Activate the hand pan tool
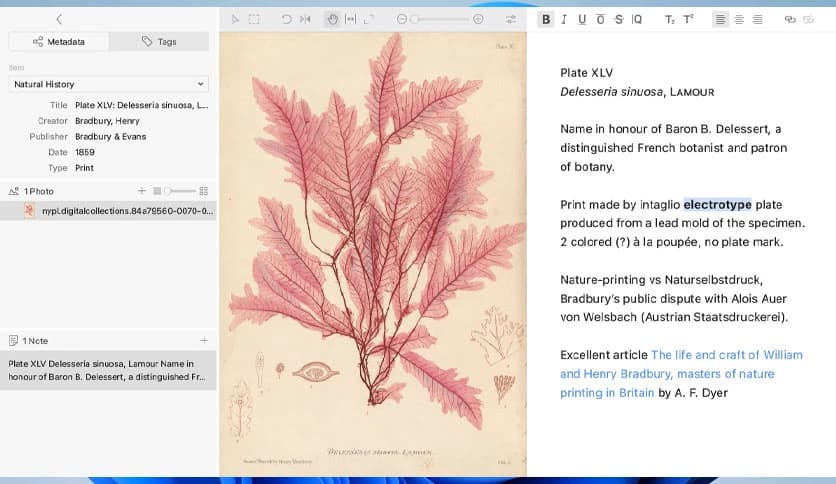Screen dimensions: 836x484 (x=332, y=20)
